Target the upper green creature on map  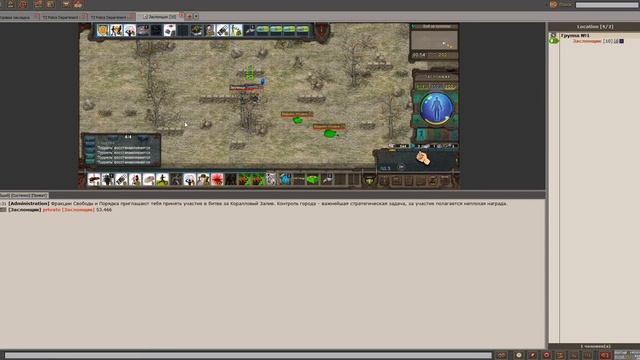(298, 120)
